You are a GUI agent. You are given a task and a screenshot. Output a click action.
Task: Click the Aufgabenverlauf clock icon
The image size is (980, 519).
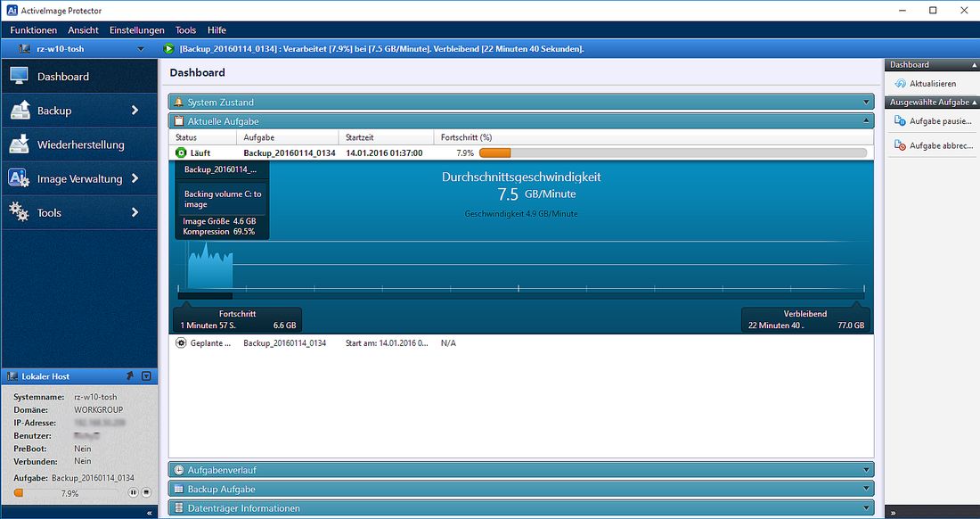pos(179,470)
